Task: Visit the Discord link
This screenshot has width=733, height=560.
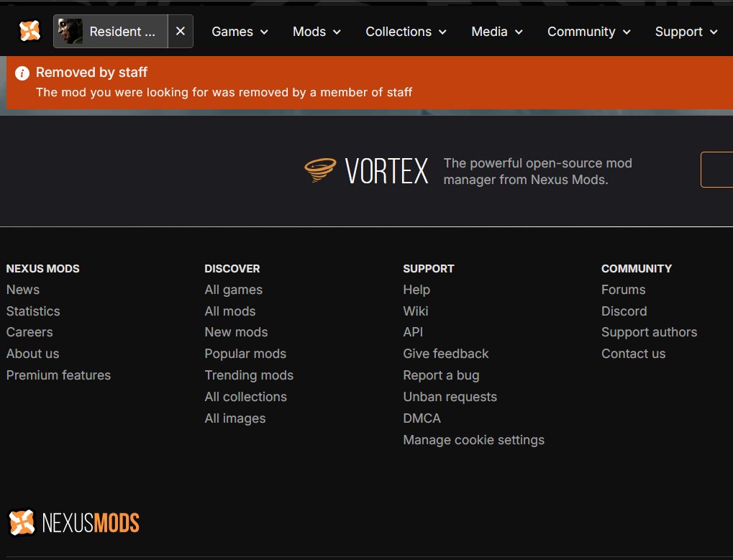Action: point(624,311)
